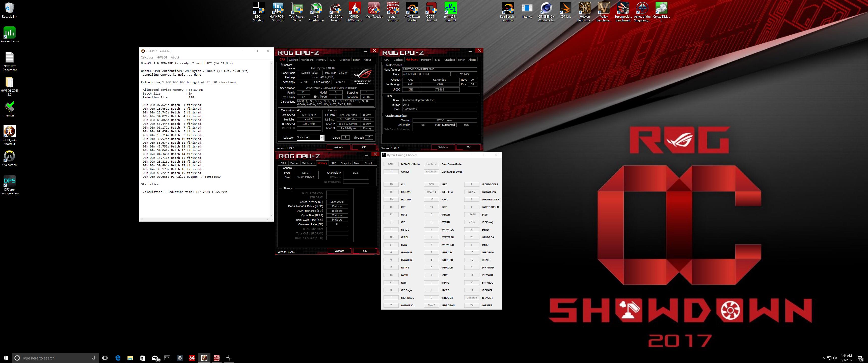Click OK in the Memory CPU-Z window
The image size is (868, 363).
tap(365, 251)
